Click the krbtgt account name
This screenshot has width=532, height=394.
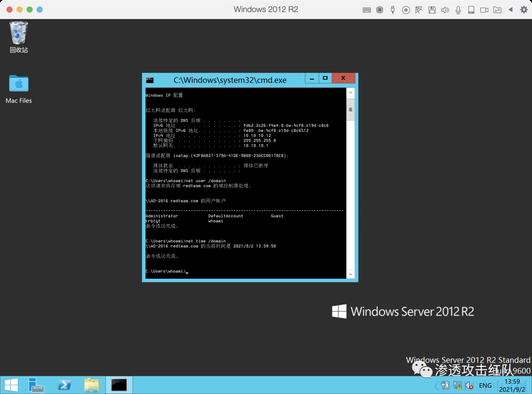tap(153, 221)
